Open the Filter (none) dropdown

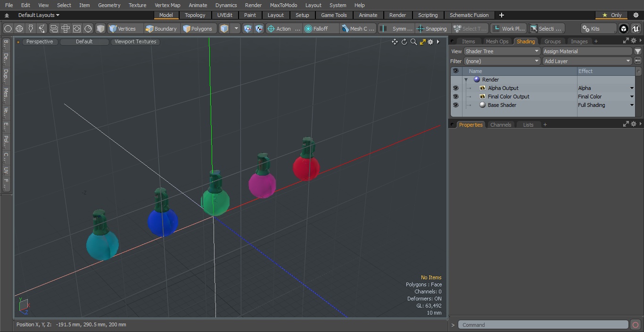[x=502, y=61]
